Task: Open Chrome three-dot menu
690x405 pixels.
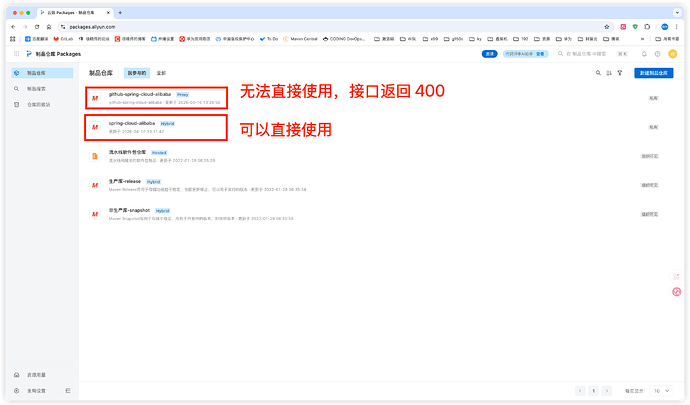Action: [x=676, y=27]
